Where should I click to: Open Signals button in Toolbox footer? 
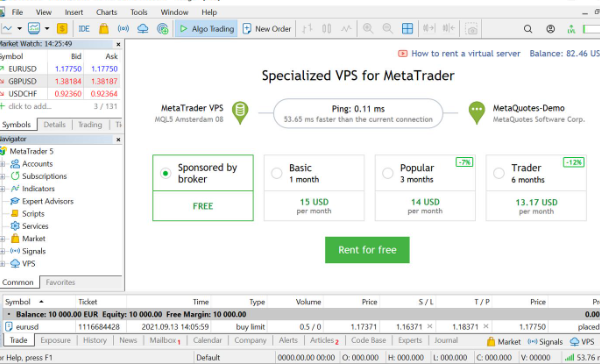pyautogui.click(x=545, y=342)
